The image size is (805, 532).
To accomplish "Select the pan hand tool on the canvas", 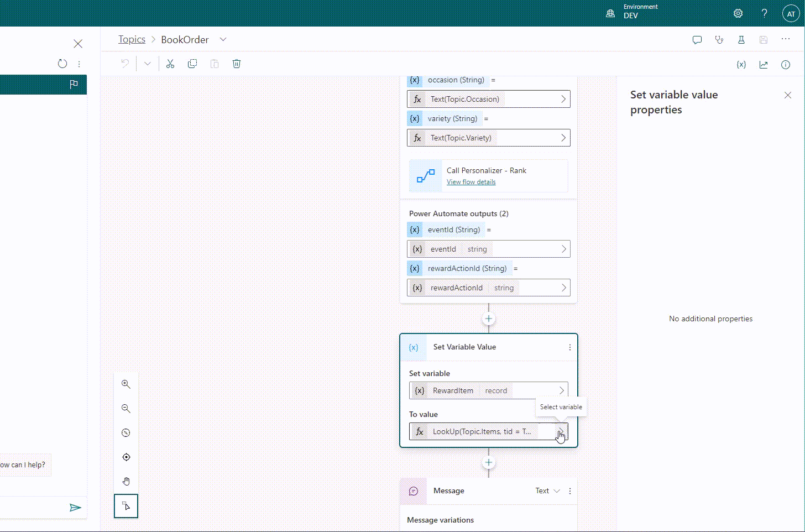I will pyautogui.click(x=126, y=481).
